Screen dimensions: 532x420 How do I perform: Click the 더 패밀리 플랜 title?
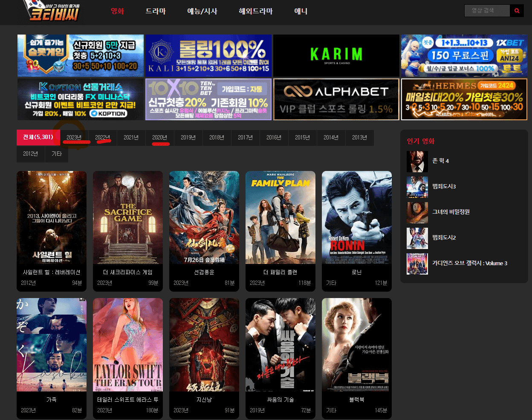pos(280,272)
